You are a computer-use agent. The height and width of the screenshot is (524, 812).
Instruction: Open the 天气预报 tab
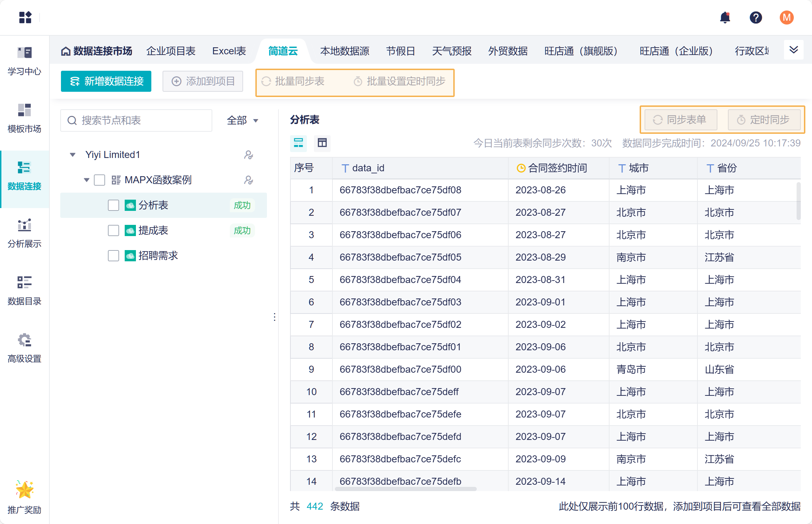tap(452, 51)
